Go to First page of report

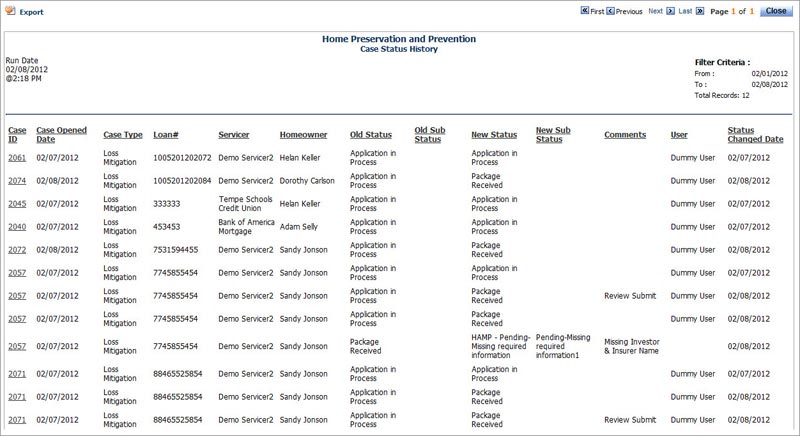(x=592, y=11)
